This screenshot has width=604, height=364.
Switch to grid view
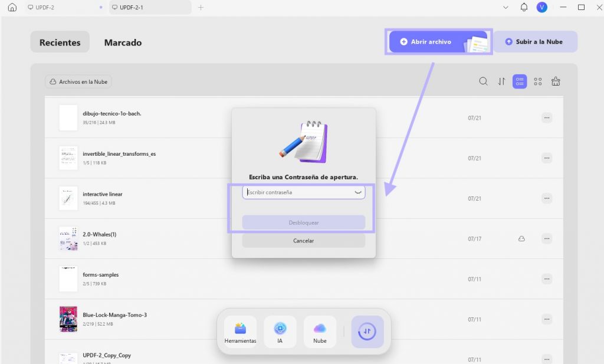coord(538,81)
